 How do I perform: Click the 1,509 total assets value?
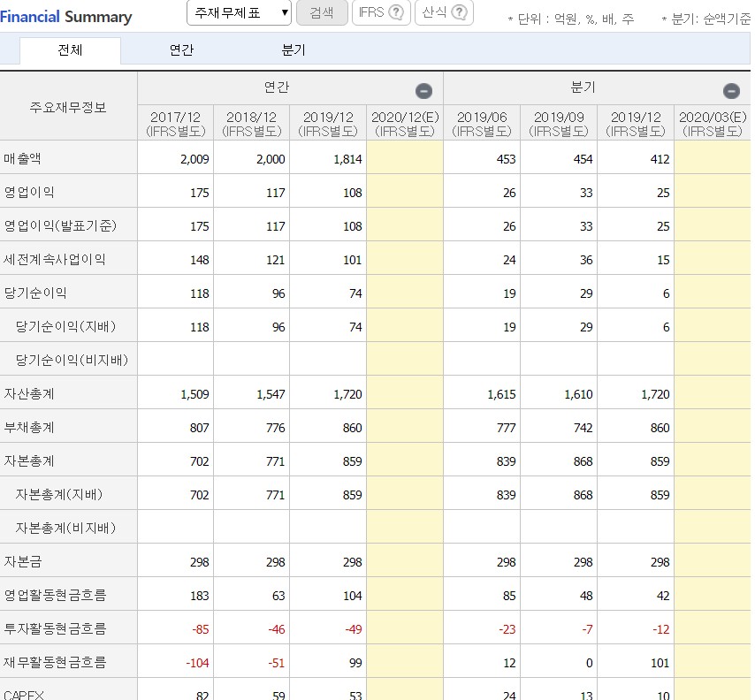[x=194, y=394]
